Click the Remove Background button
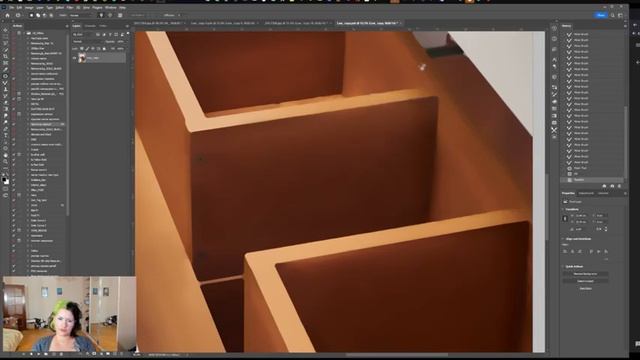 585,274
